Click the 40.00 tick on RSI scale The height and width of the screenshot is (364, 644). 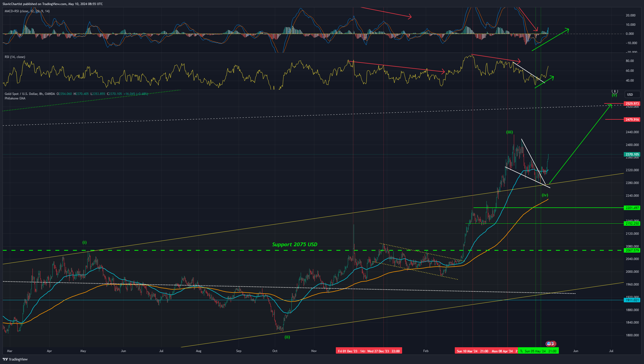click(630, 81)
